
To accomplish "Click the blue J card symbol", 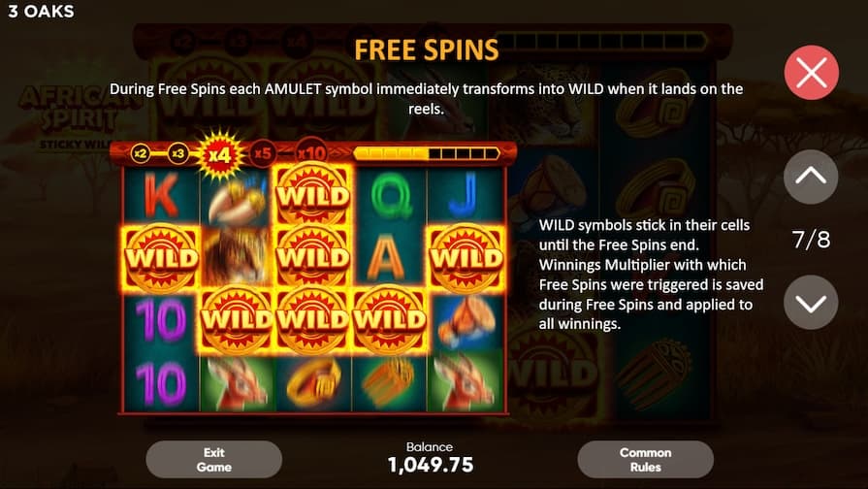I will [x=465, y=194].
